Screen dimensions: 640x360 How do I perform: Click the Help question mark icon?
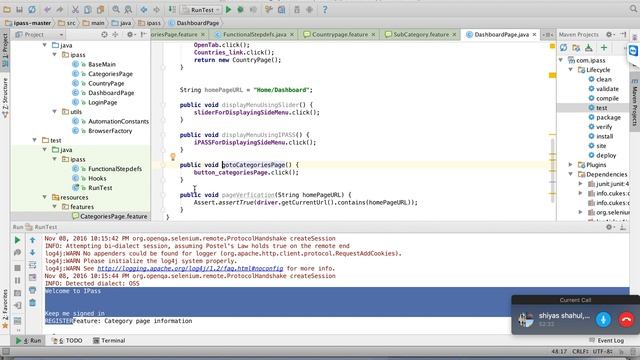point(325,9)
